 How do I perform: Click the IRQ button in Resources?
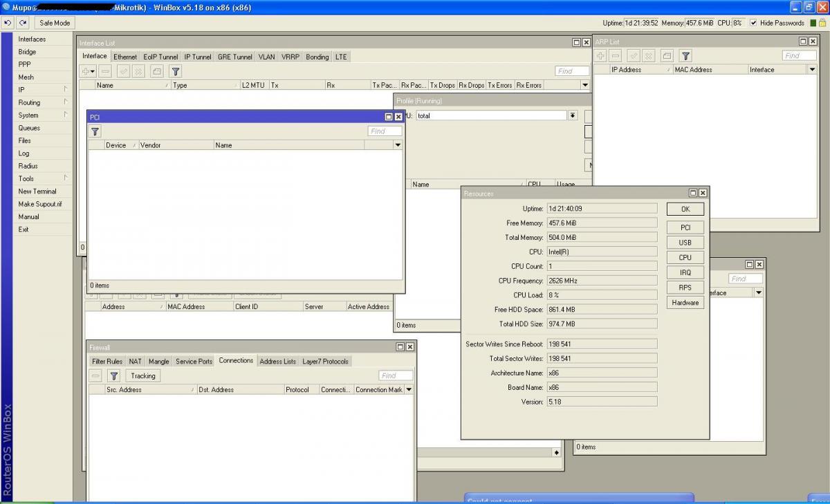(x=685, y=272)
